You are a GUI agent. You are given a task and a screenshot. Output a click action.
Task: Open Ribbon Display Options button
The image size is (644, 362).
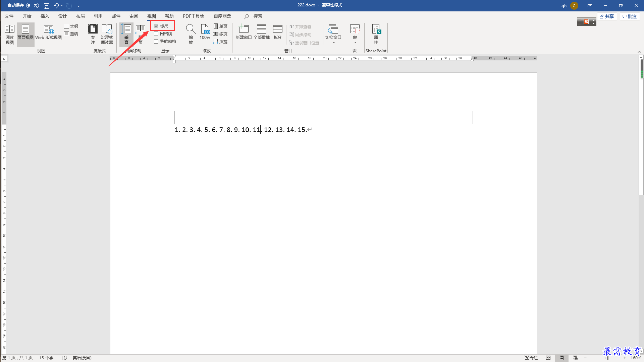click(590, 6)
